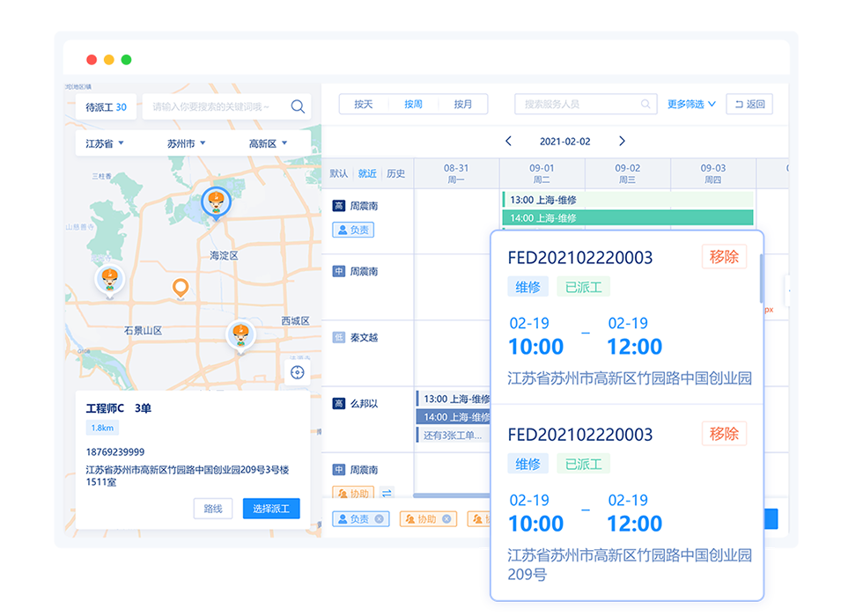Click the map locate crosshair icon
This screenshot has height=616, width=863.
coord(297,372)
